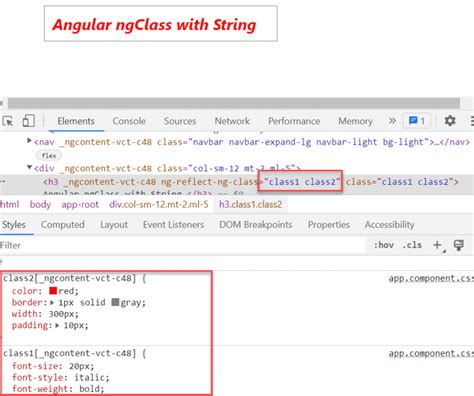This screenshot has height=396, width=474.
Task: Click the h3.class1.class2 breadcrumb
Action: click(251, 204)
